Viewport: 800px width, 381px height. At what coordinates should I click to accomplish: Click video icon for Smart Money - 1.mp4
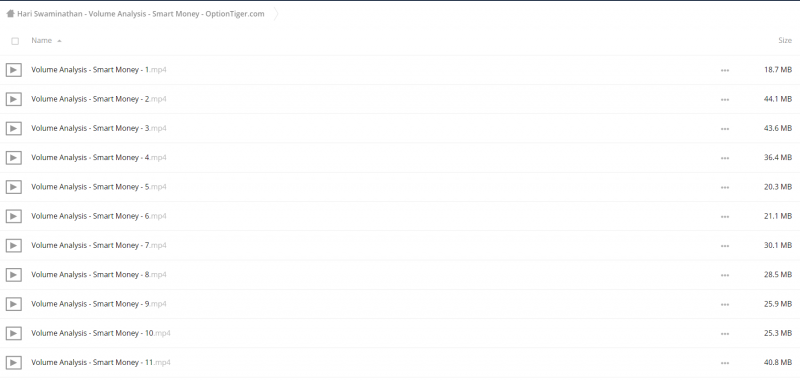coord(14,70)
